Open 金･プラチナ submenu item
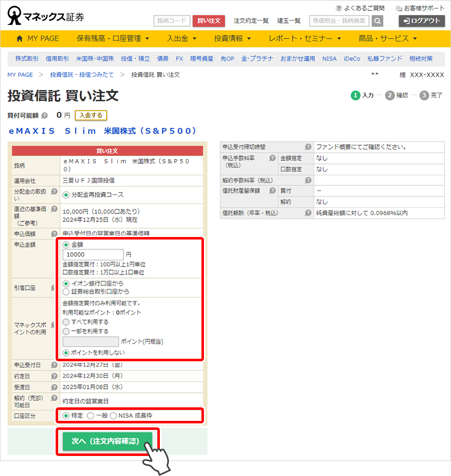The width and height of the screenshot is (451, 476). 257,59
